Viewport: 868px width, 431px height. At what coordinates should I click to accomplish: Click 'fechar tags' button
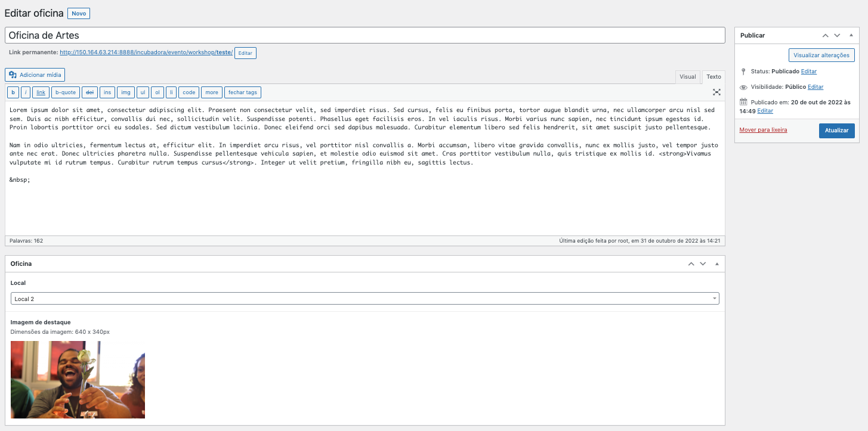[243, 92]
